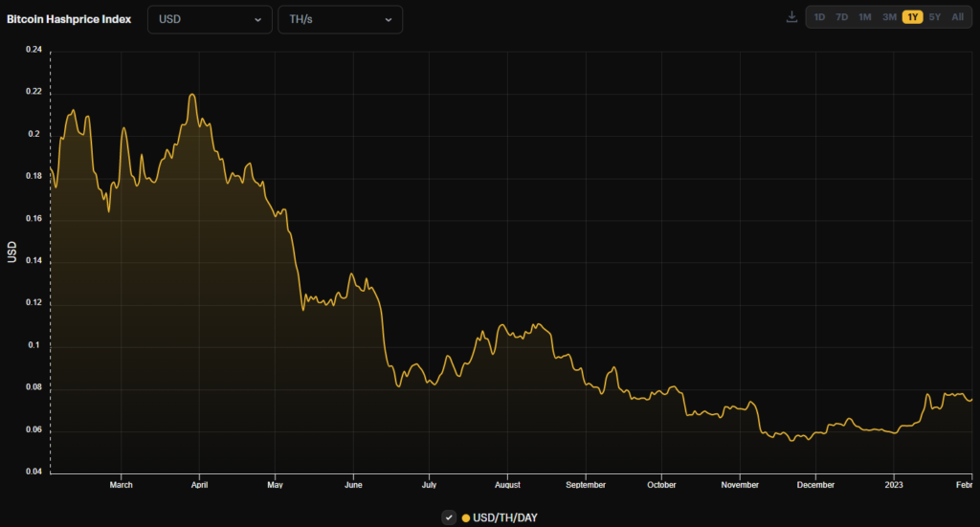The height and width of the screenshot is (527, 980).
Task: Click the 2023 label on x-axis
Action: (893, 485)
